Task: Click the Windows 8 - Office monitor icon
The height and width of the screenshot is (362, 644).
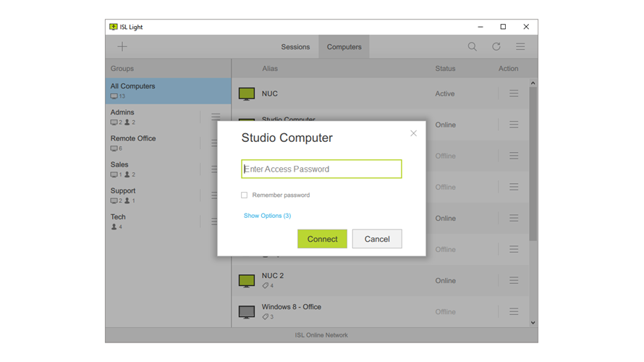Action: pyautogui.click(x=247, y=311)
